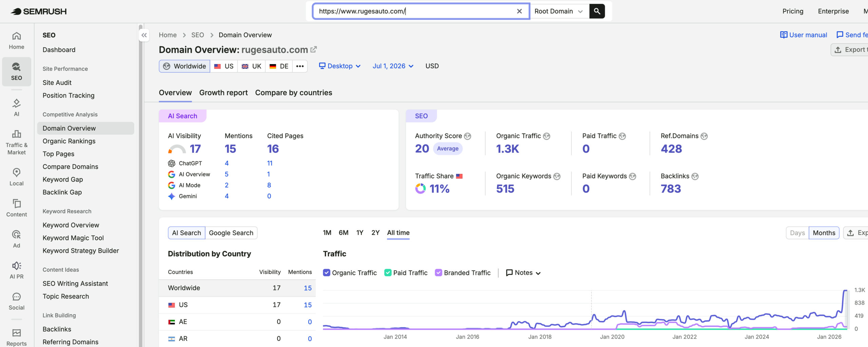Switch to the Growth report tab
868x347 pixels.
(223, 93)
